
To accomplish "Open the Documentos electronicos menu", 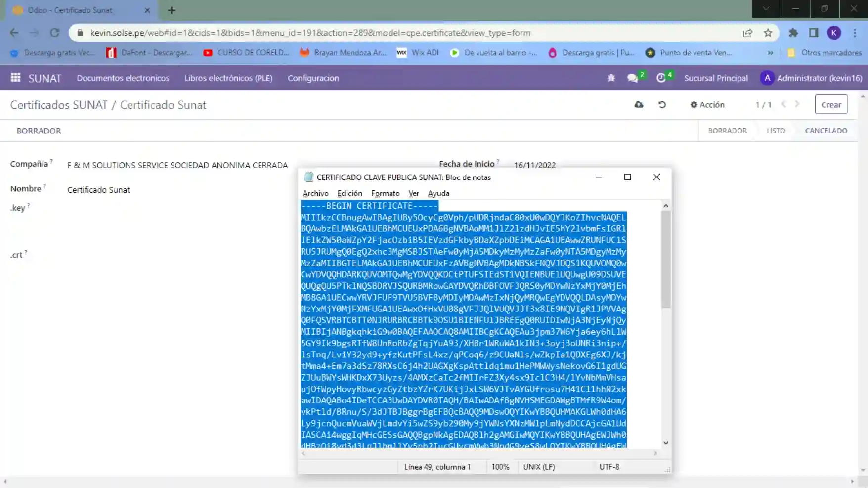I will point(123,78).
